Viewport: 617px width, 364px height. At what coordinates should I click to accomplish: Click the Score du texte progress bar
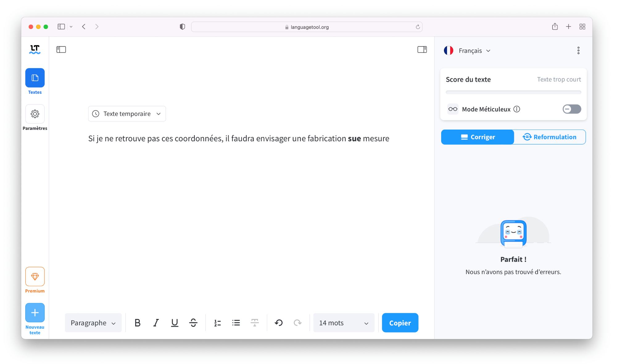[x=513, y=92]
